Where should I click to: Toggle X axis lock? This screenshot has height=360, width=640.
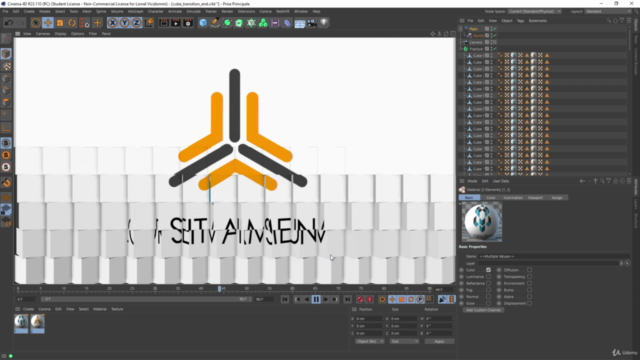click(113, 23)
